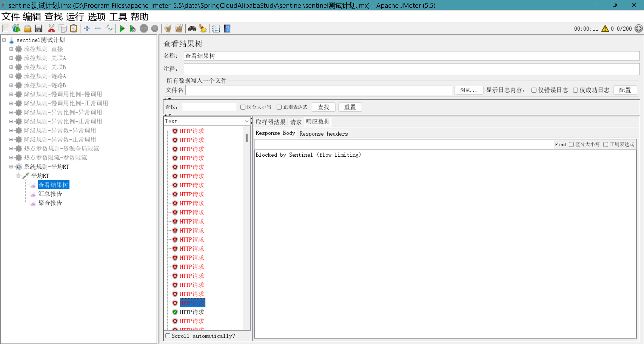Click the 配置 button
This screenshot has height=344, width=644.
point(625,90)
